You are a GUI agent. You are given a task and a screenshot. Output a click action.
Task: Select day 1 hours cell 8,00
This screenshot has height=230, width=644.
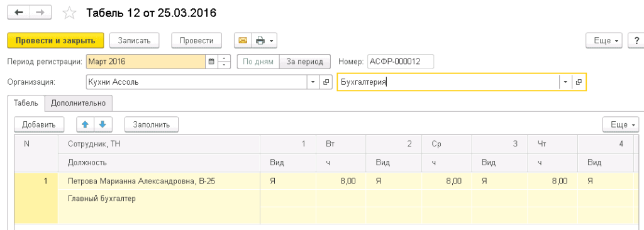tap(341, 181)
